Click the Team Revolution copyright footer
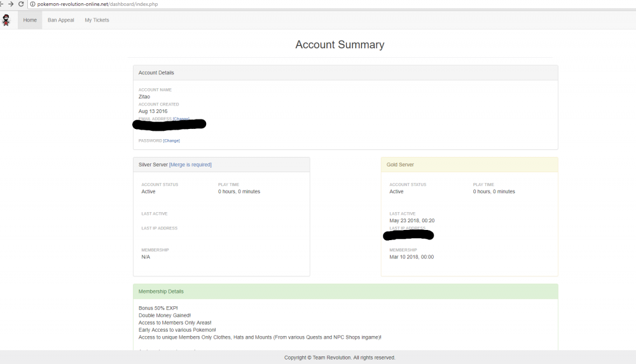The height and width of the screenshot is (364, 636). 340,358
